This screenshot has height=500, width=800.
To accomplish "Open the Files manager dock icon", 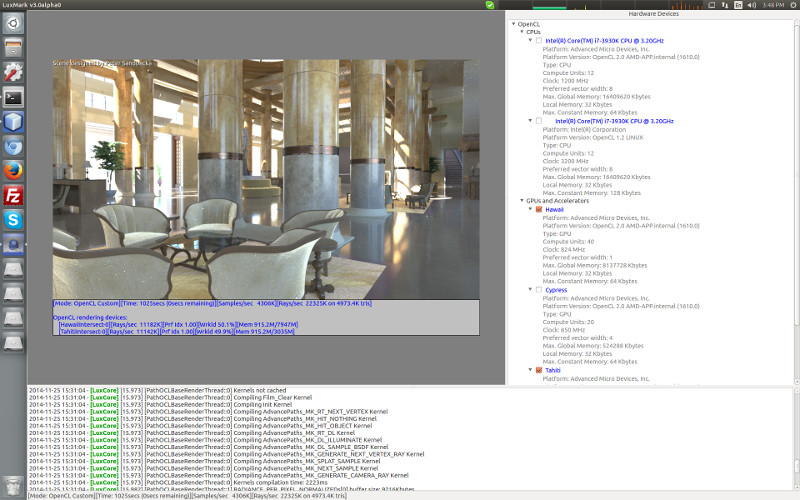I will point(13,48).
